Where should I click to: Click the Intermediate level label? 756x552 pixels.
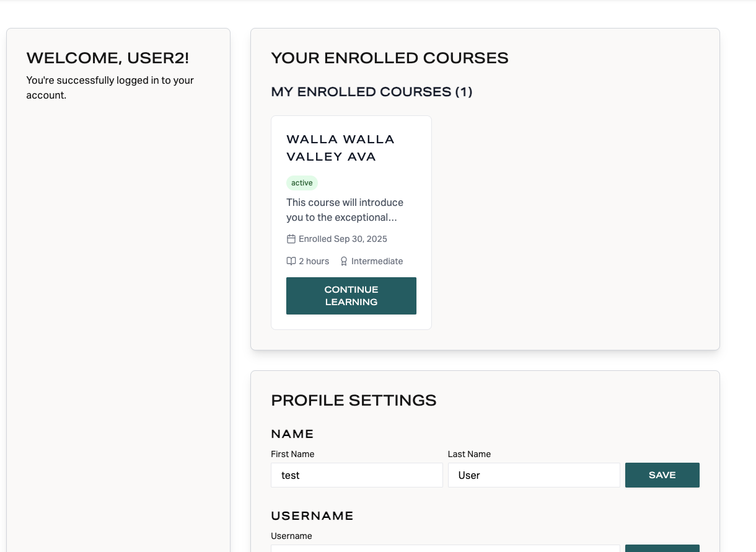point(377,261)
